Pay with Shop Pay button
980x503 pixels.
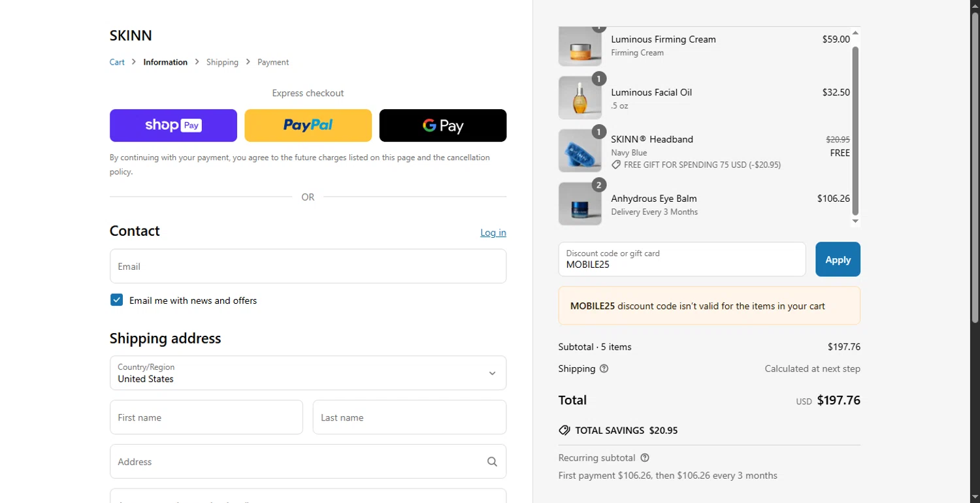coord(173,125)
